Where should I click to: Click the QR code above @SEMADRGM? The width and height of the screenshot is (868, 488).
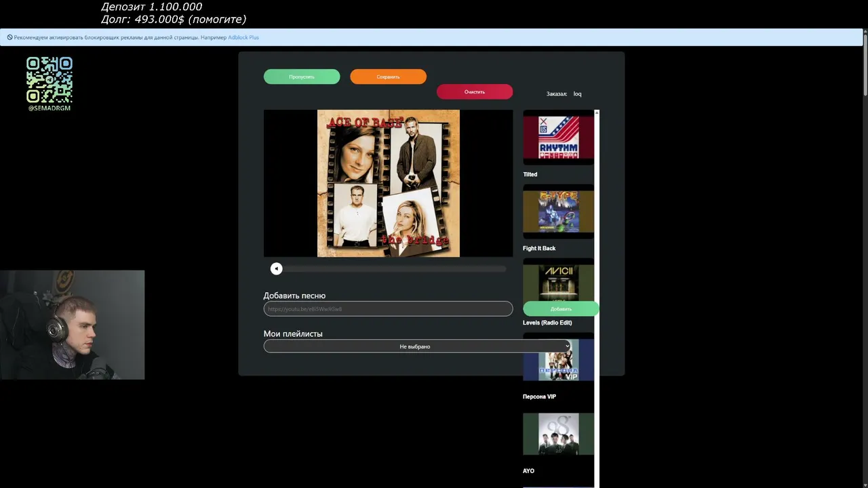coord(50,80)
